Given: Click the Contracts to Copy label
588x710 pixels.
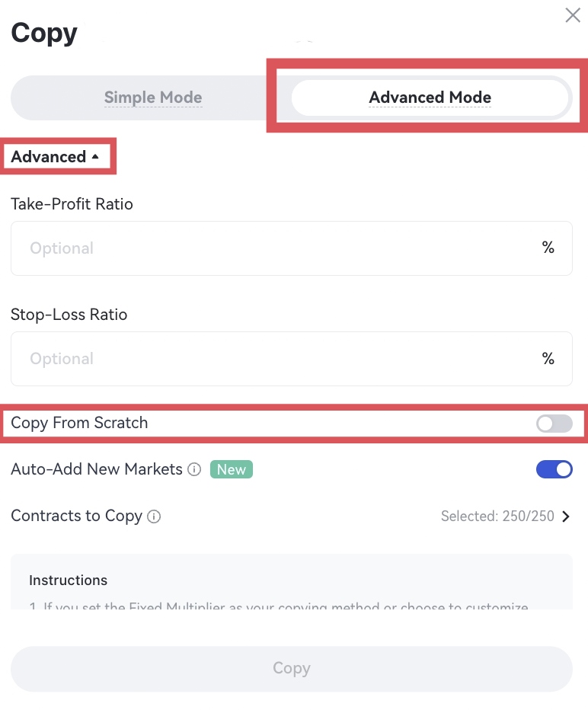Looking at the screenshot, I should [x=76, y=516].
